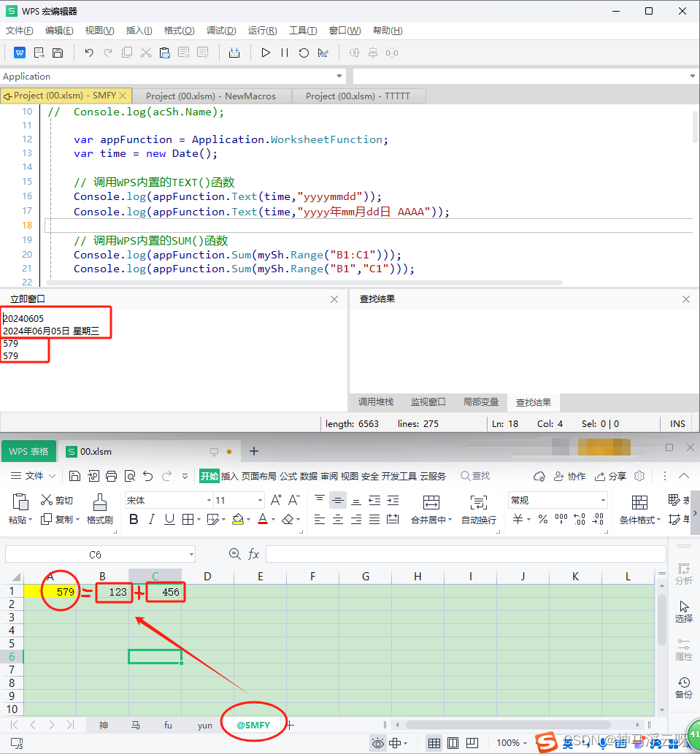The image size is (700, 754).
Task: Enable bold formatting
Action: click(134, 518)
